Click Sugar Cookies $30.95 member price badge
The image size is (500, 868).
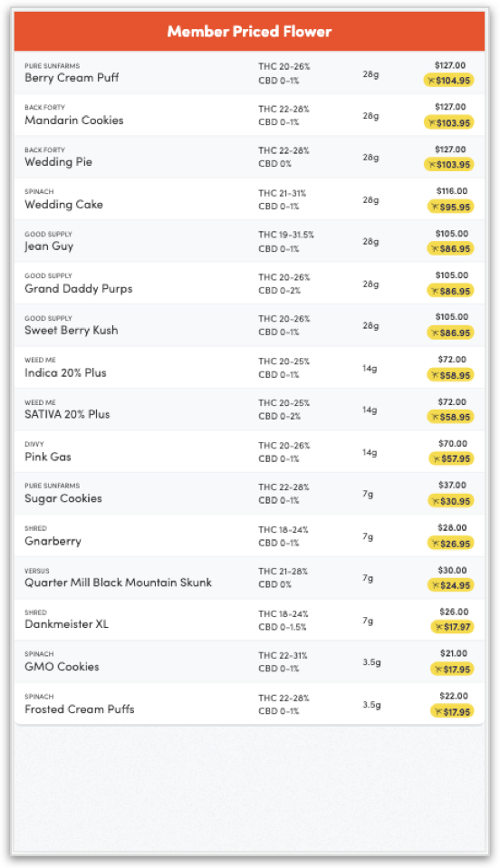450,501
